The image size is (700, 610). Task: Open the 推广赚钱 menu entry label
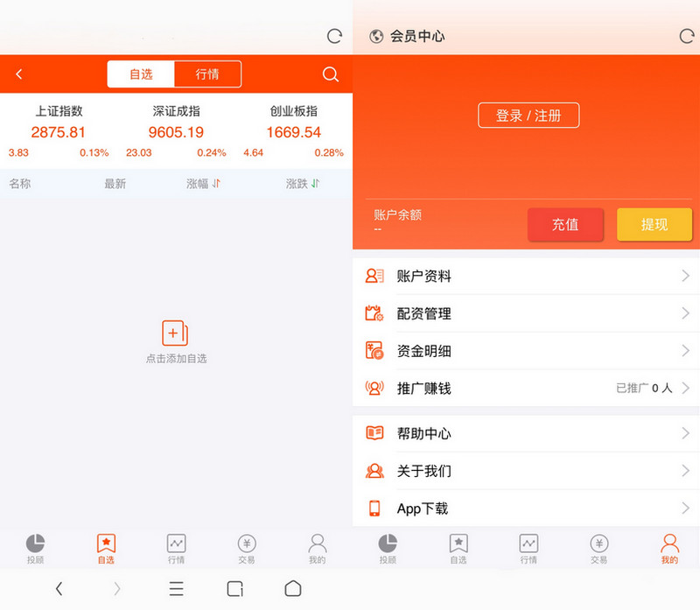[424, 388]
